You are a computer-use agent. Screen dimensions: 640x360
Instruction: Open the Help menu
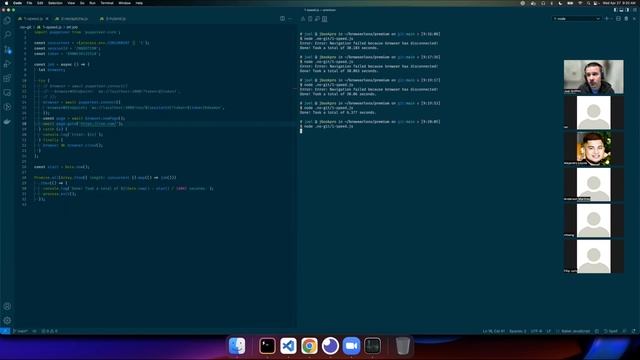coord(139,3)
